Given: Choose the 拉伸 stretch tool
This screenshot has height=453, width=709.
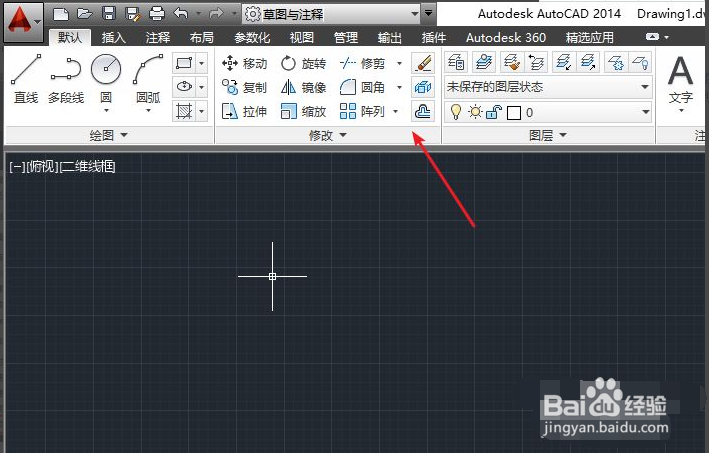Looking at the screenshot, I should tap(245, 111).
